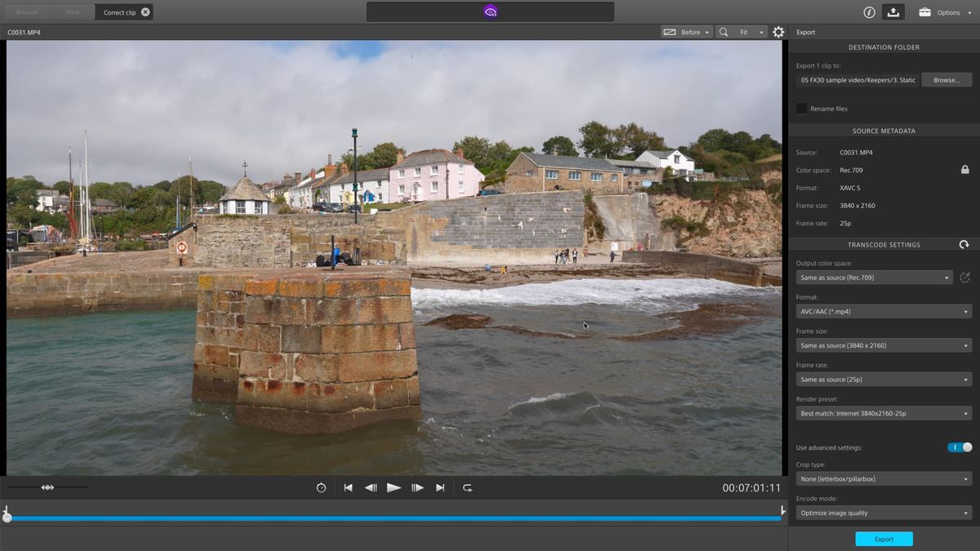
Task: Open the Before comparison view menu
Action: (686, 32)
